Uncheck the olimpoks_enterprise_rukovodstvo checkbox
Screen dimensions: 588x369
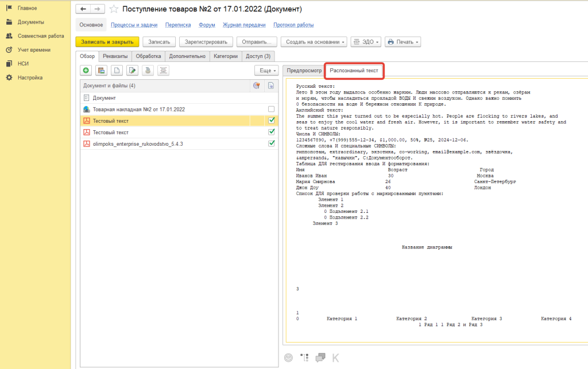pyautogui.click(x=271, y=143)
